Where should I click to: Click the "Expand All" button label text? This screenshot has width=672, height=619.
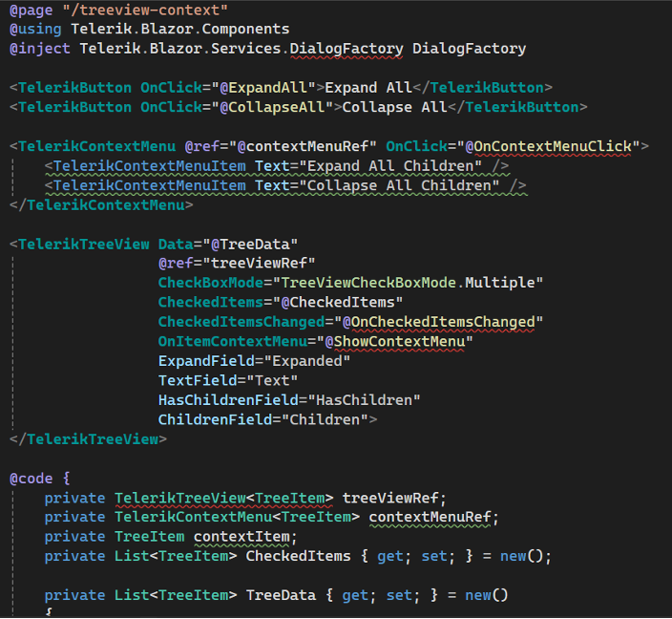[368, 88]
